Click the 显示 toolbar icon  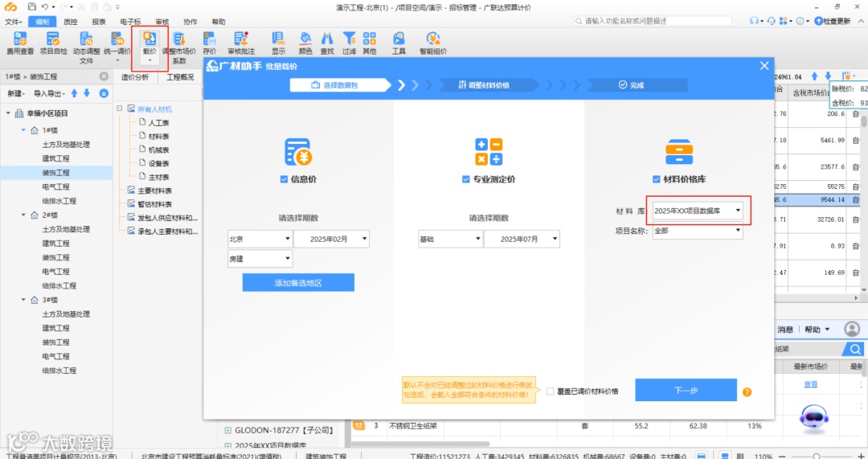278,43
